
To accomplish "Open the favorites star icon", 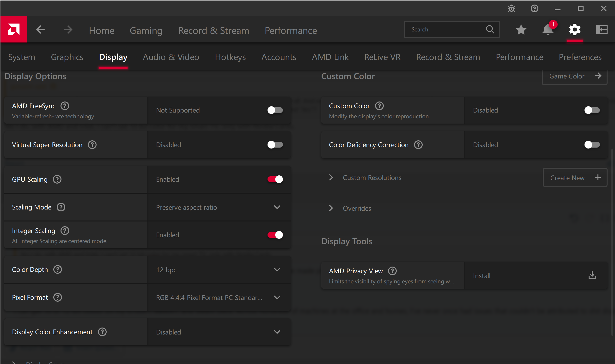I will 521,30.
